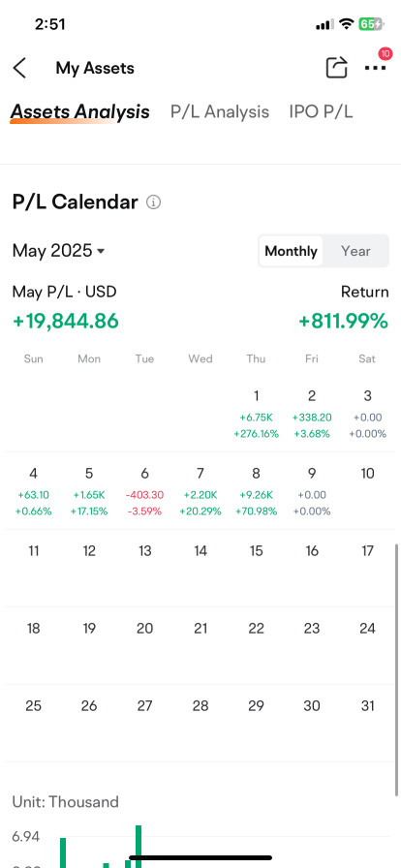Switch to the P/L Analysis tab
The width and height of the screenshot is (401, 868).
pyautogui.click(x=220, y=111)
